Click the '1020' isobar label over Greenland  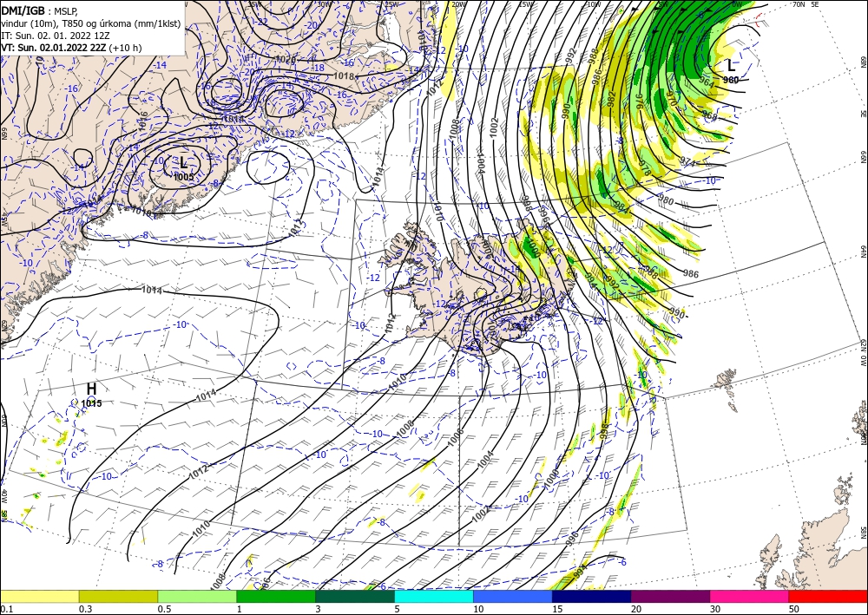click(286, 59)
